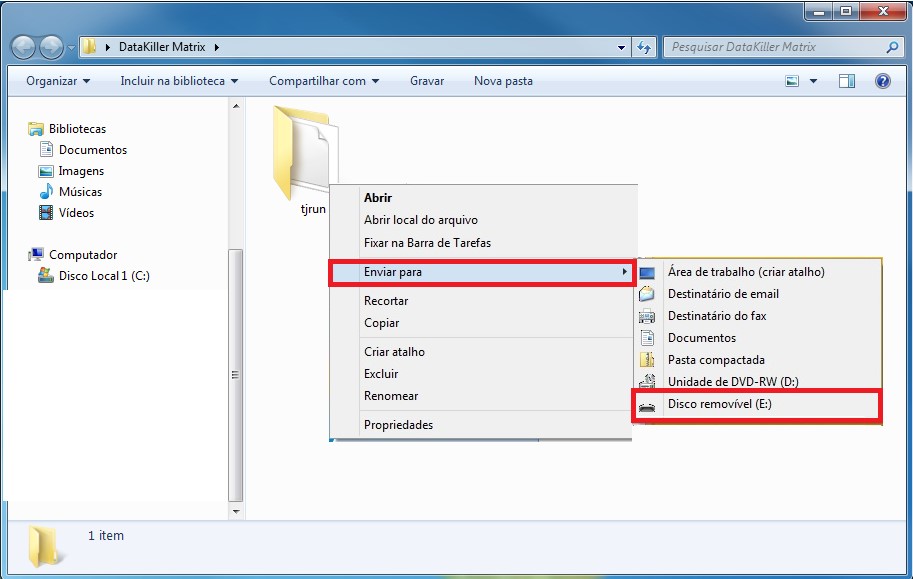913x579 pixels.
Task: Click the Computador monitor icon
Action: pyautogui.click(x=36, y=255)
